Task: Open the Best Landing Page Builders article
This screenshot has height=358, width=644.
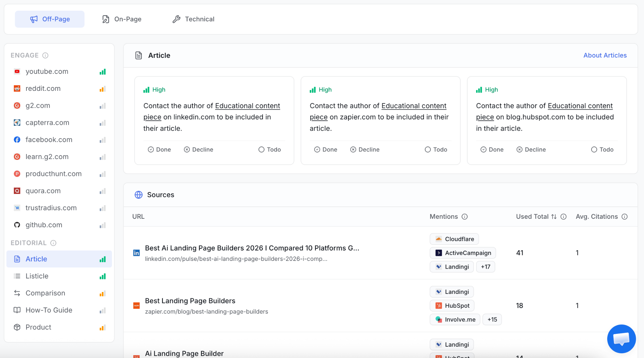Action: (x=190, y=301)
